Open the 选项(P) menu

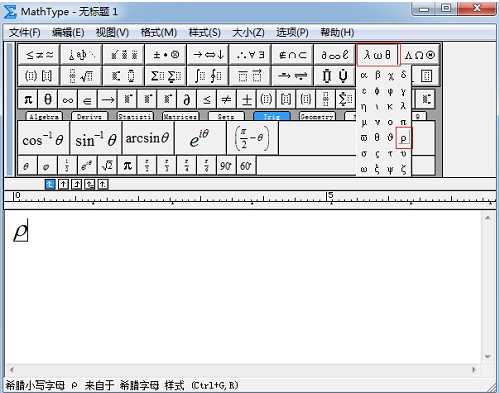[292, 32]
